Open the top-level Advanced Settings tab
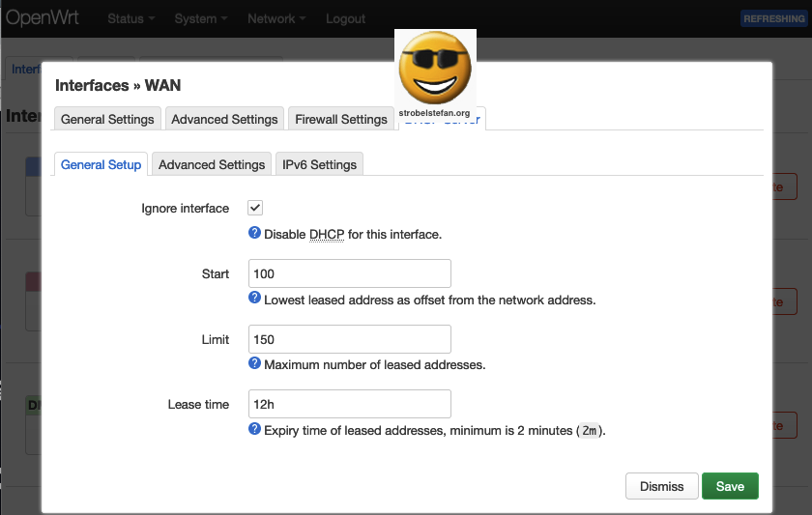The width and height of the screenshot is (812, 515). pos(224,119)
